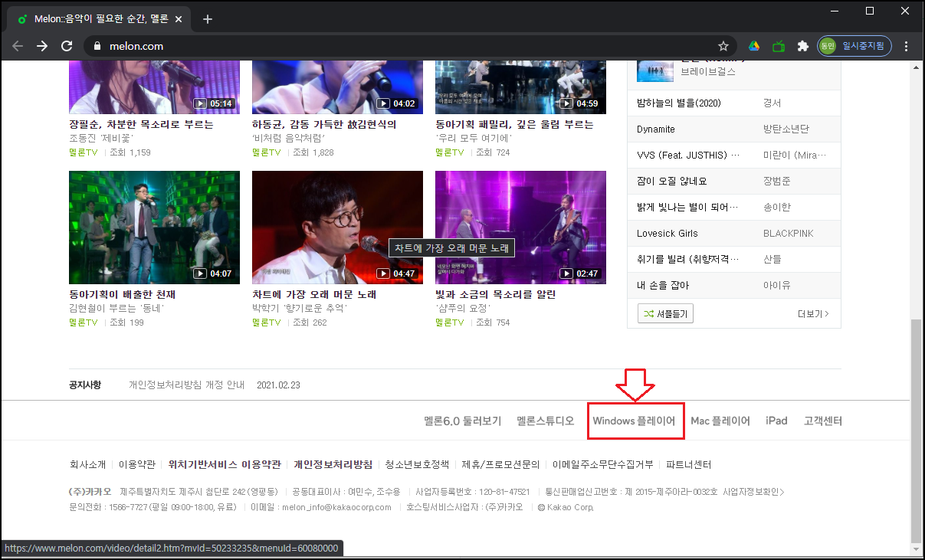Open a new browser tab
The image size is (925, 560).
pyautogui.click(x=208, y=19)
